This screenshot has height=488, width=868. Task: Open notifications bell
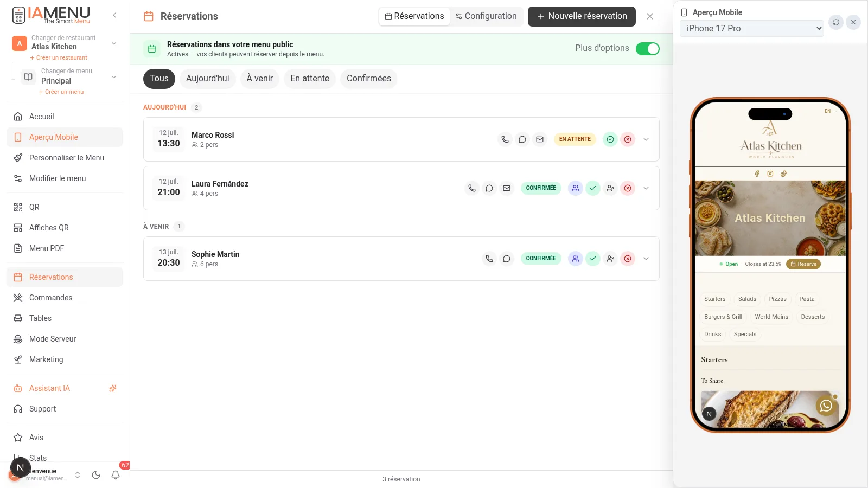[x=116, y=475]
